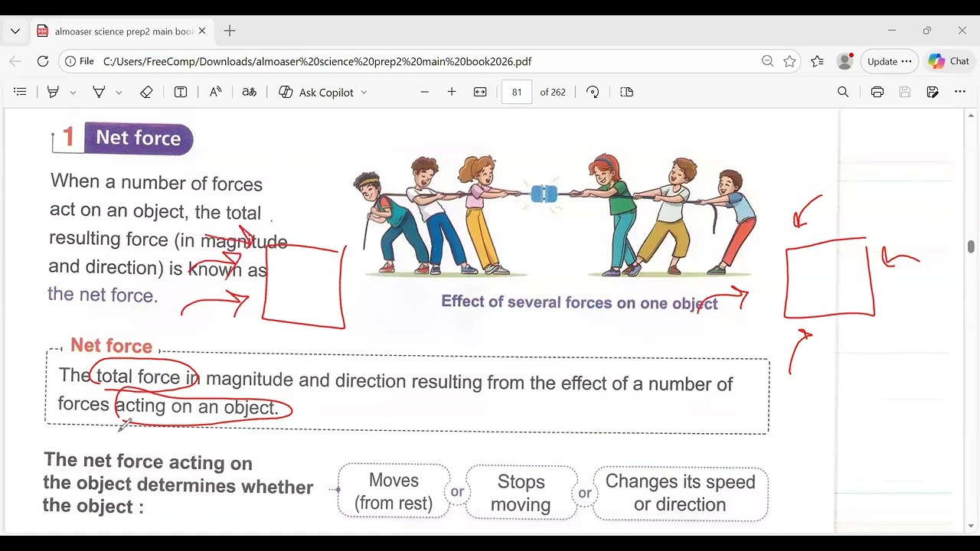
Task: Zoom out the PDF
Action: coord(424,92)
